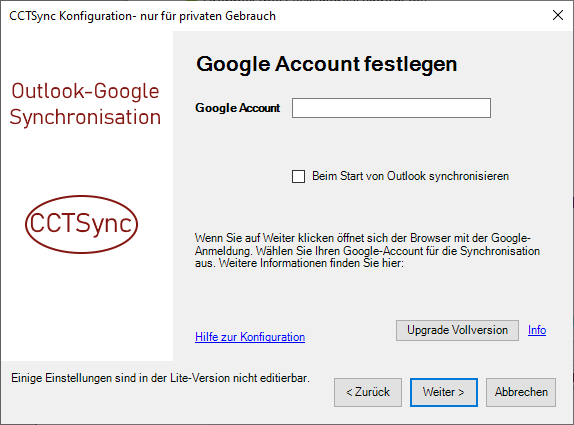The image size is (574, 425).
Task: Click the Wenn Sie auf Weiter klicken paragraph
Action: (368, 251)
